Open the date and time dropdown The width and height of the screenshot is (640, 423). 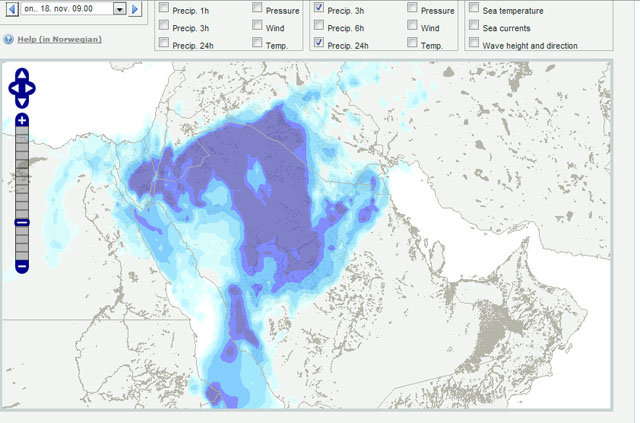(x=119, y=9)
